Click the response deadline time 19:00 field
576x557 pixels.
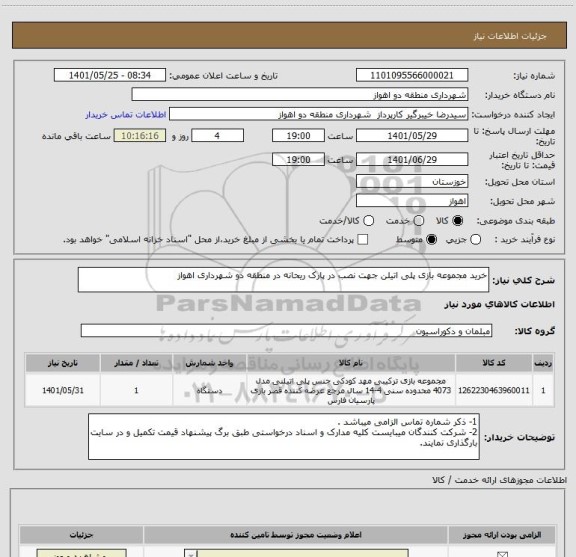(x=298, y=136)
